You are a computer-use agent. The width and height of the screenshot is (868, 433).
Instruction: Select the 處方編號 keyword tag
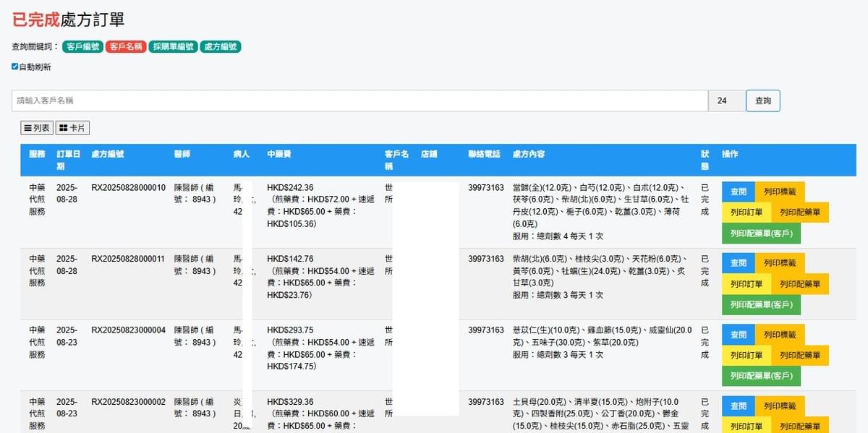point(221,46)
